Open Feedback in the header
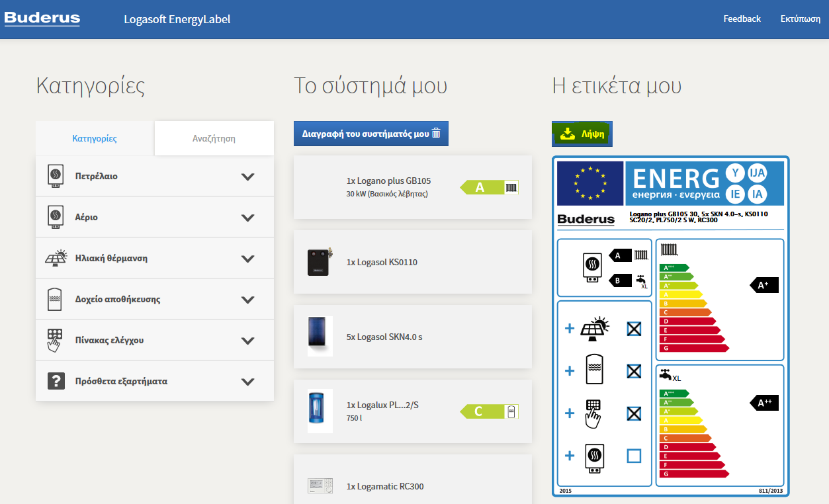Viewport: 829px width, 504px height. pyautogui.click(x=742, y=19)
